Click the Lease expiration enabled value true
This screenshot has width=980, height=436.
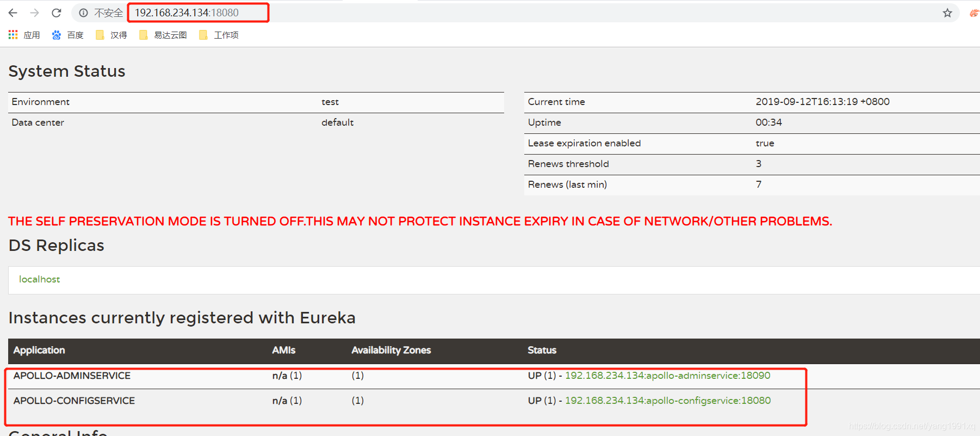(765, 143)
